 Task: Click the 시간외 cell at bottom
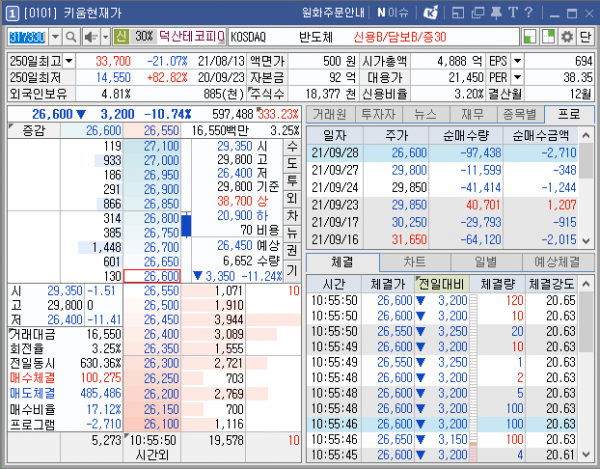[x=152, y=455]
